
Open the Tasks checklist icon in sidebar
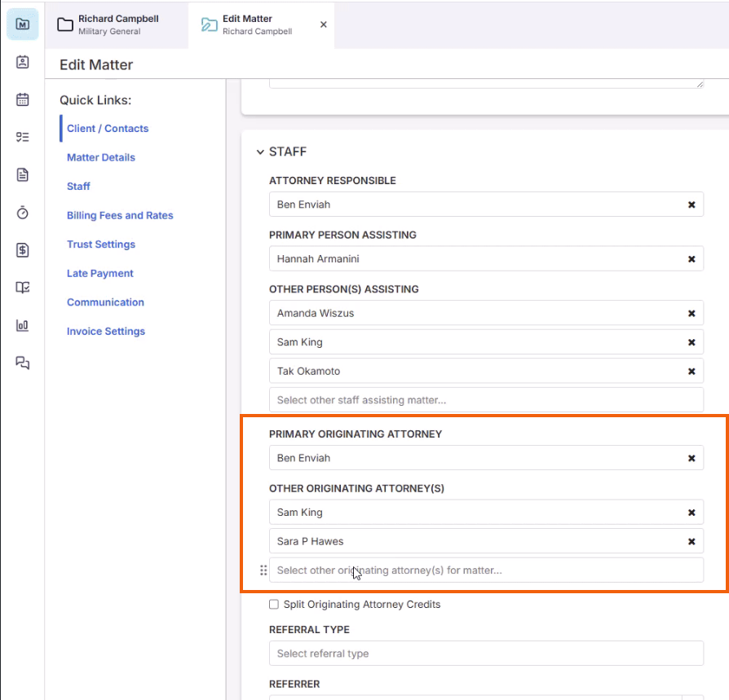(22, 137)
